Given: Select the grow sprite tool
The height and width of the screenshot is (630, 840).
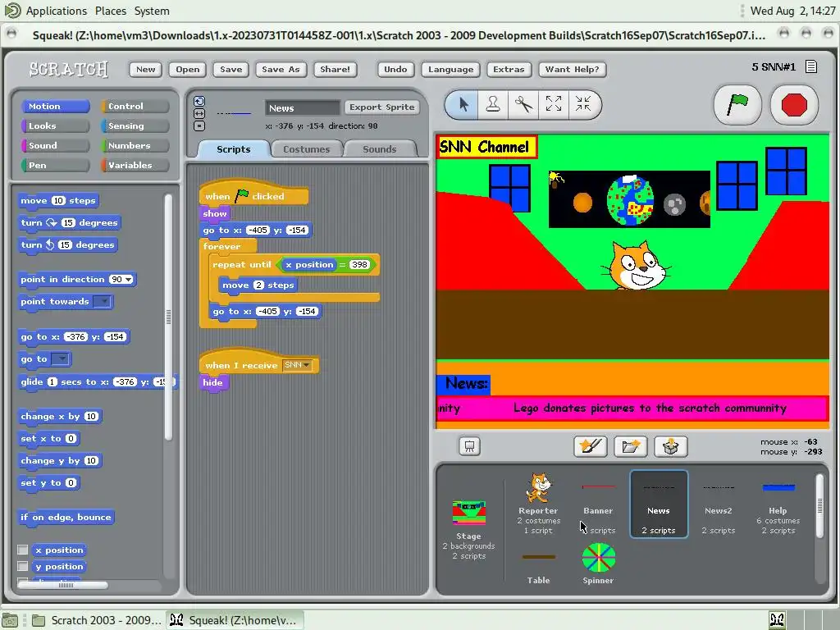Looking at the screenshot, I should tap(554, 104).
